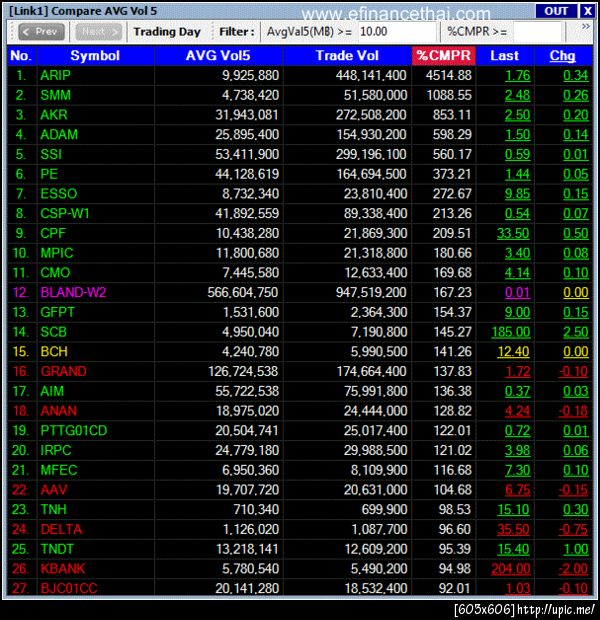Click ARIP trade volume 448,141,400
Screen dimensions: 600x620
tap(371, 75)
